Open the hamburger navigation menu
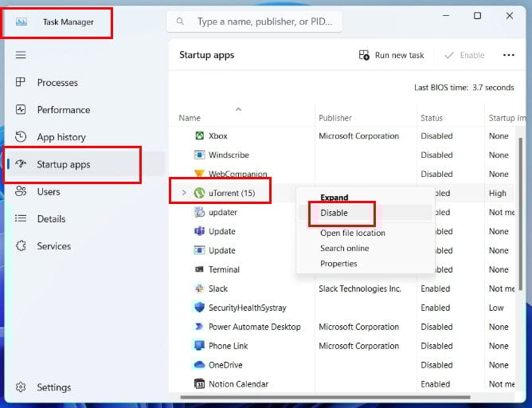532x408 pixels. coord(21,55)
